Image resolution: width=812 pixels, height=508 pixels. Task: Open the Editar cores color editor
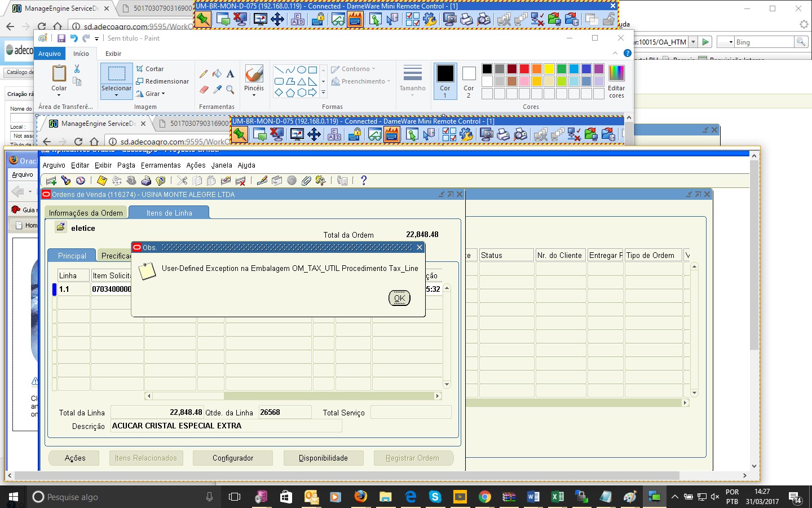616,81
